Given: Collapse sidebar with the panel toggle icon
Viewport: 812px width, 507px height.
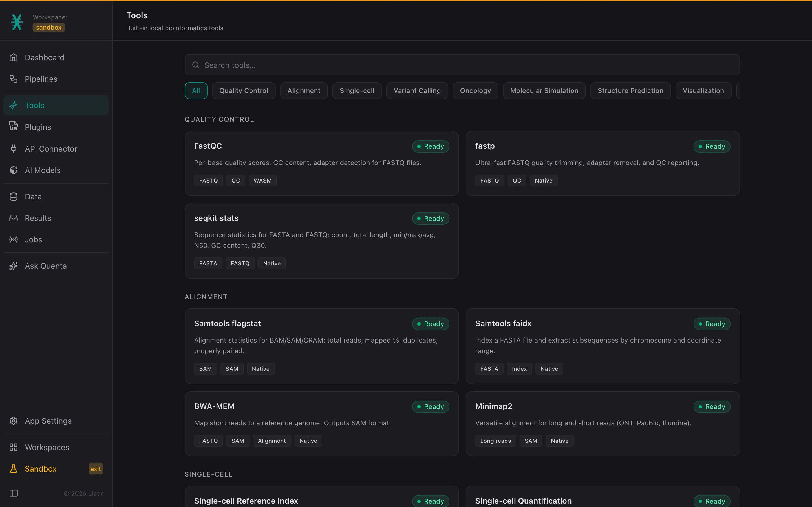Looking at the screenshot, I should (14, 493).
